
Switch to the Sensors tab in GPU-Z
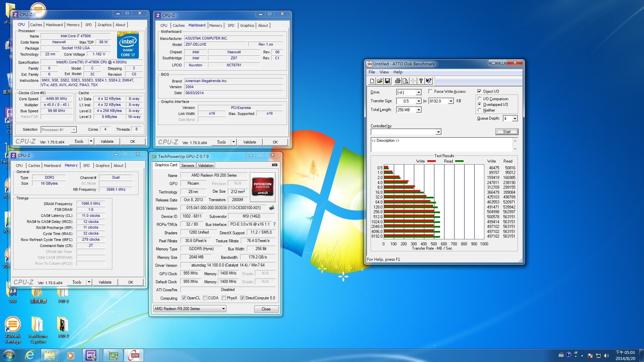click(187, 166)
